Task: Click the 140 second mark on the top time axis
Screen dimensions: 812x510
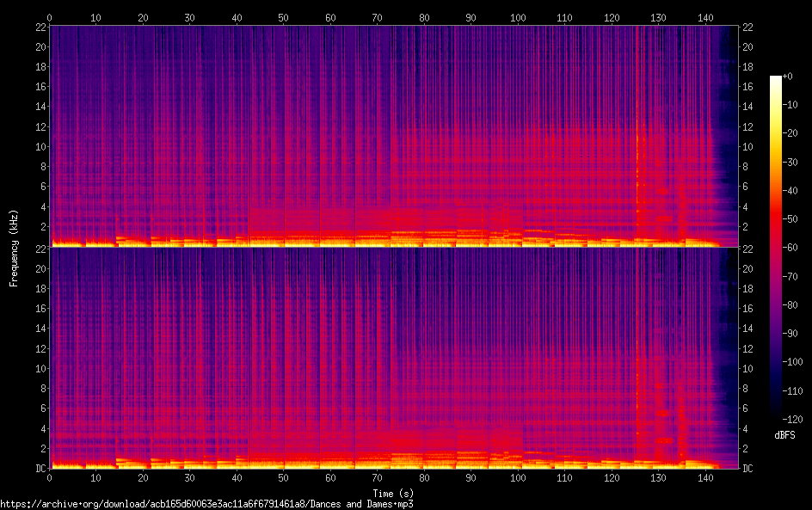Action: point(704,18)
